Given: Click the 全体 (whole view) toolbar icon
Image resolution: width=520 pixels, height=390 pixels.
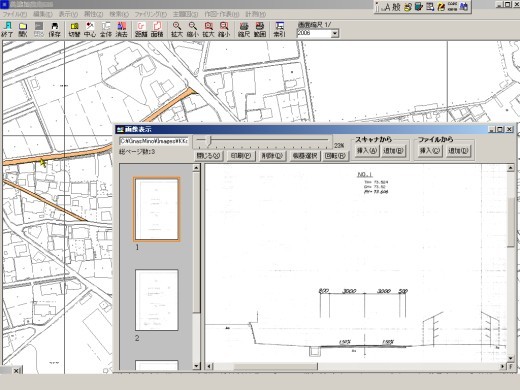Looking at the screenshot, I should 106,29.
